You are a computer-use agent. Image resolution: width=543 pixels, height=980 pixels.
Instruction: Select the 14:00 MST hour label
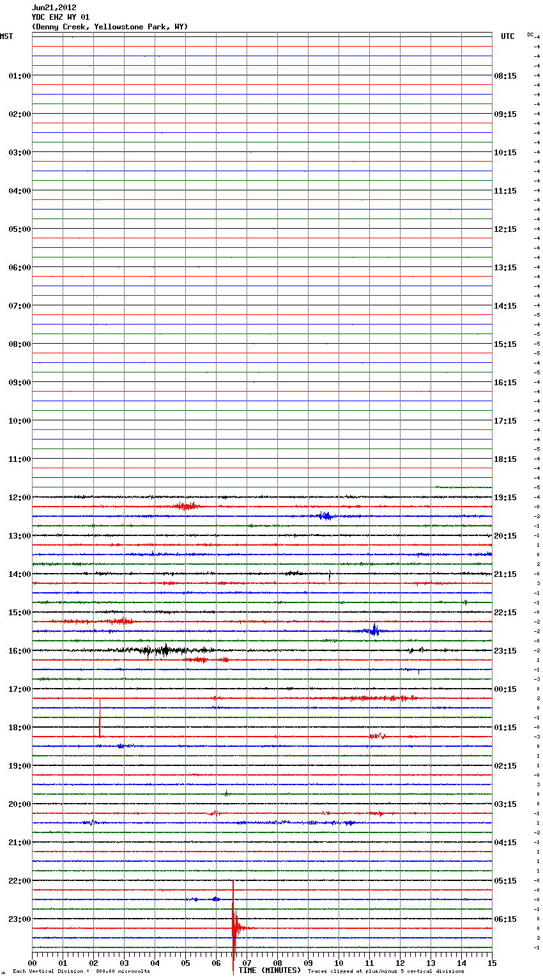[x=19, y=574]
